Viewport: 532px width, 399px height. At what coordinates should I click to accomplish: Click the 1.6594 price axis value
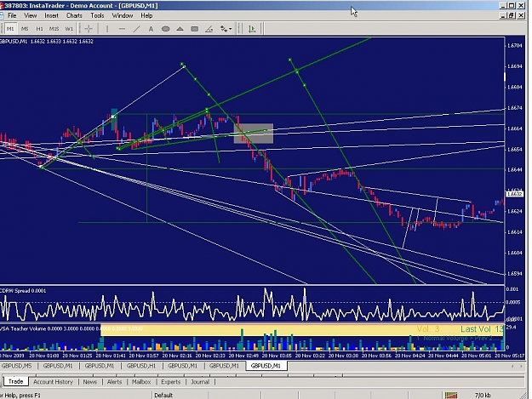pyautogui.click(x=515, y=274)
